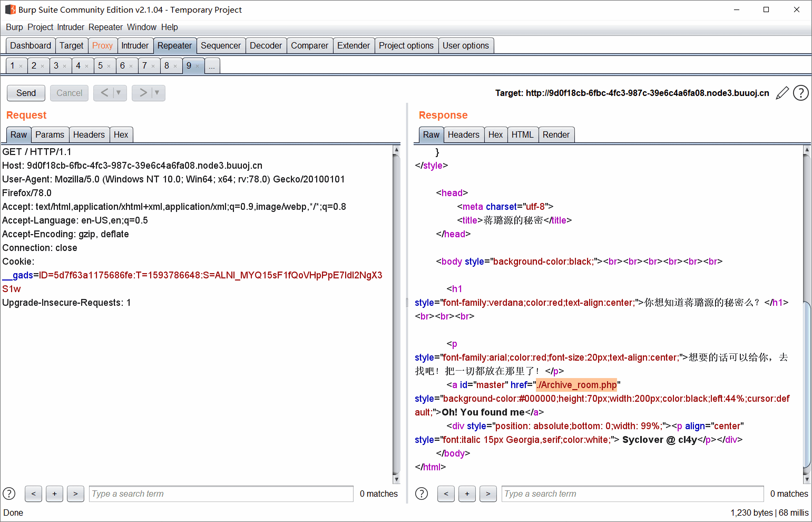Viewport: 812px width, 522px height.
Task: Open the new Repeater tab "..." button
Action: point(212,66)
